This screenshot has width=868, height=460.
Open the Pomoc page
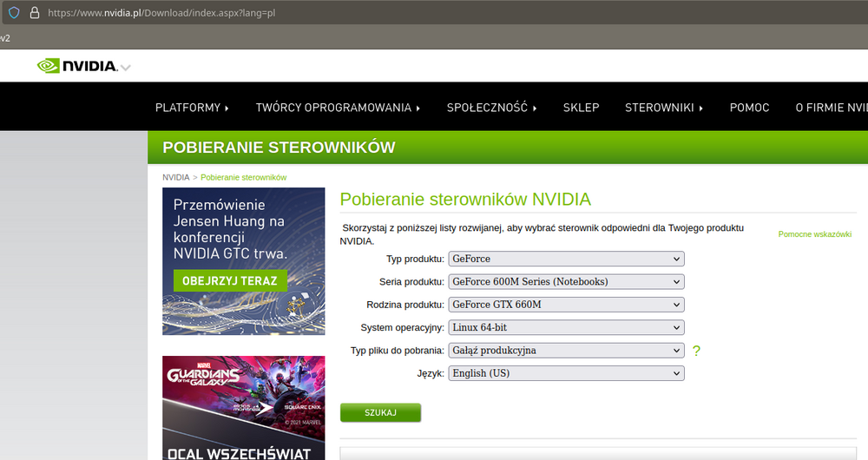click(750, 108)
